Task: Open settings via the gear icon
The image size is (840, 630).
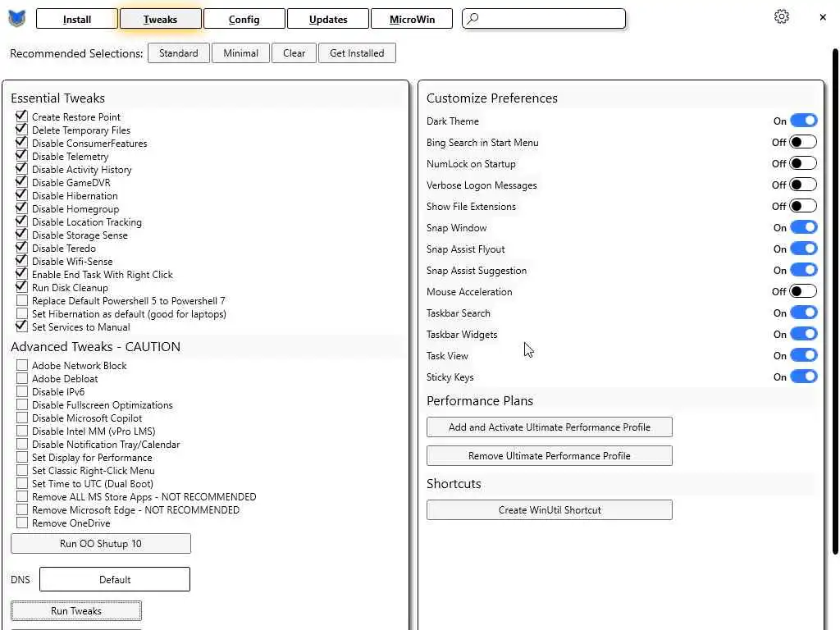Action: [x=782, y=17]
